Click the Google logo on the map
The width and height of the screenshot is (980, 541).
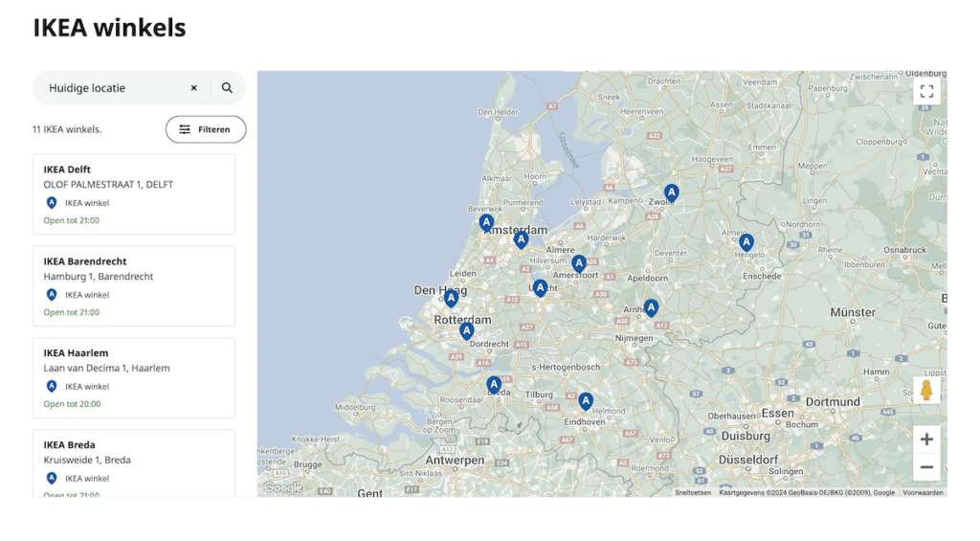(x=283, y=487)
